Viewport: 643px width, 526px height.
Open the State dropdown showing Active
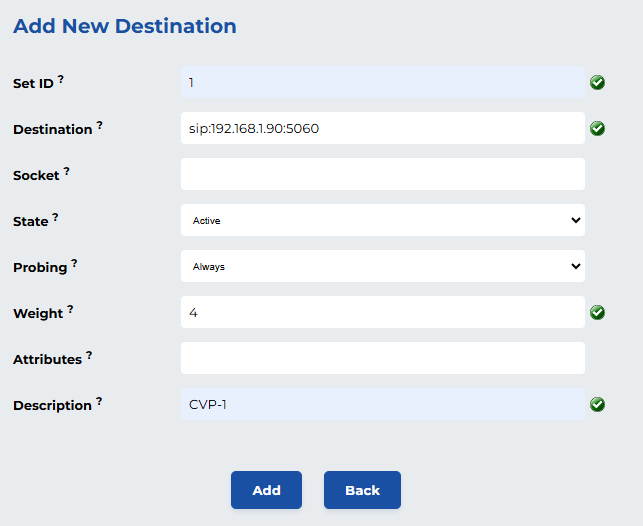click(382, 220)
